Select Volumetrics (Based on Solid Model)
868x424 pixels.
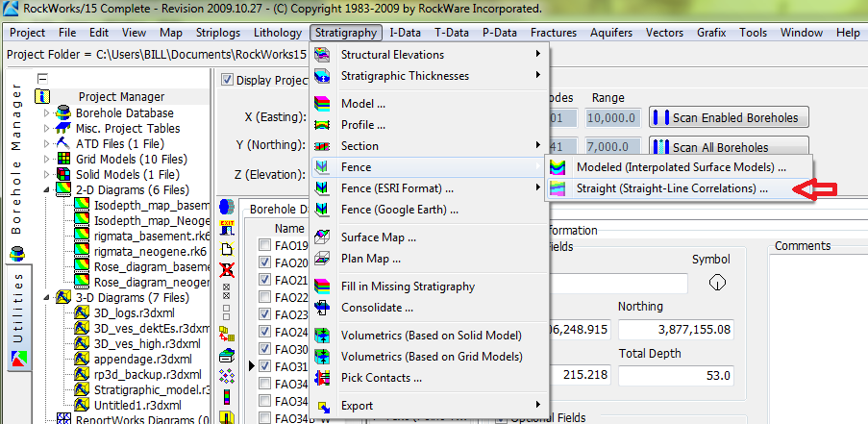[430, 336]
